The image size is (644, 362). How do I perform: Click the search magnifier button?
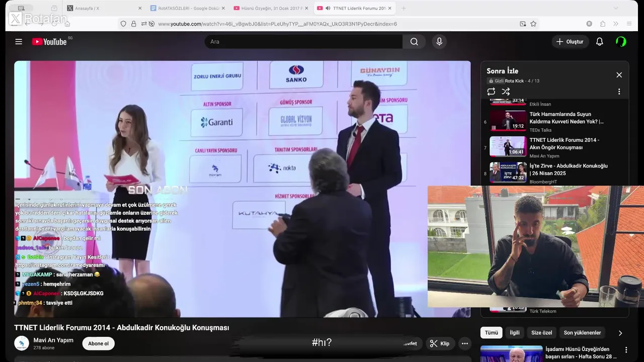pos(414,42)
